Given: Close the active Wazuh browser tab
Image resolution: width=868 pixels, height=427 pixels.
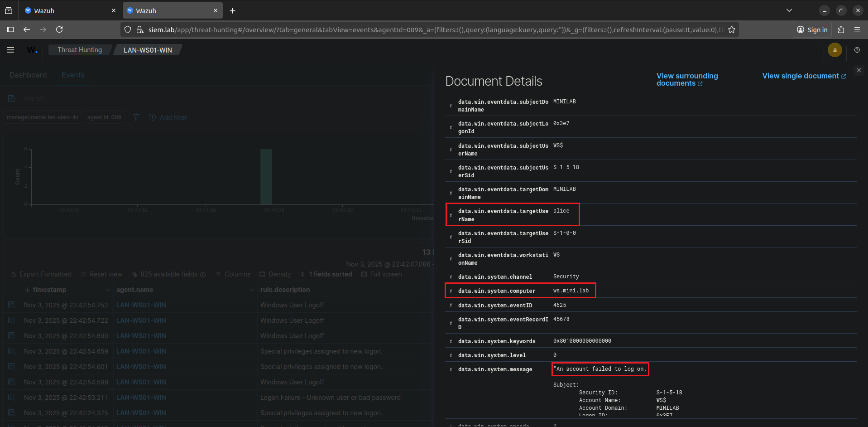Looking at the screenshot, I should (x=215, y=10).
